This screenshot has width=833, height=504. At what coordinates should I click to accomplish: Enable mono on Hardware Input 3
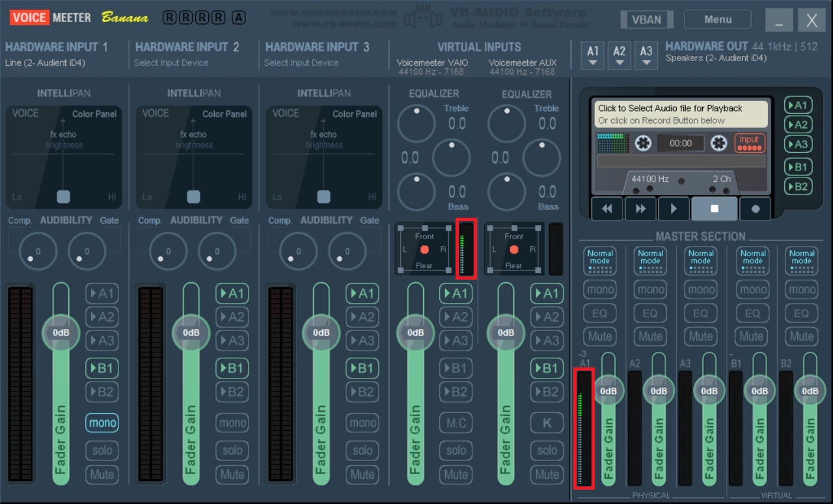(362, 423)
